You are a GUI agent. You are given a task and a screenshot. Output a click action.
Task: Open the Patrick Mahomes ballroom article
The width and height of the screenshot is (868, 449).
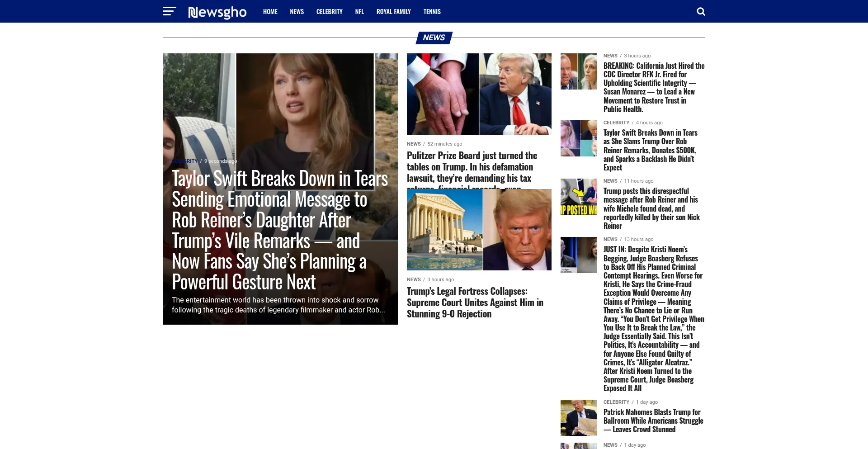click(653, 421)
